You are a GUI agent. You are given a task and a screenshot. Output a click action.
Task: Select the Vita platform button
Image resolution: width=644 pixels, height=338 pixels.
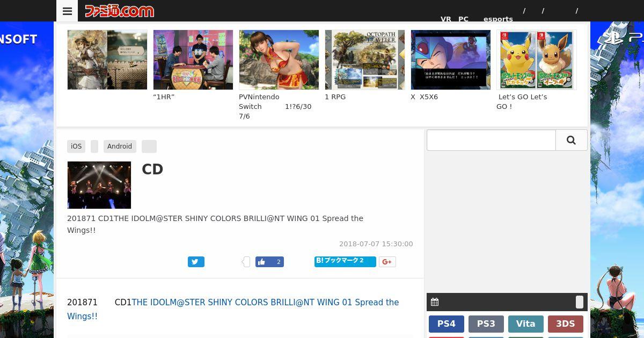526,324
